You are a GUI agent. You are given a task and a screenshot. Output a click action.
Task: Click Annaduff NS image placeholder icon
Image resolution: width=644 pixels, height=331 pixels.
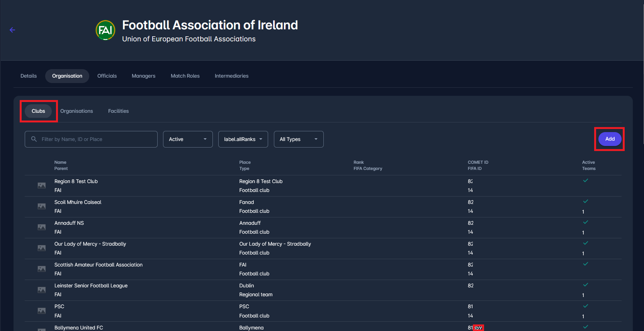click(42, 227)
